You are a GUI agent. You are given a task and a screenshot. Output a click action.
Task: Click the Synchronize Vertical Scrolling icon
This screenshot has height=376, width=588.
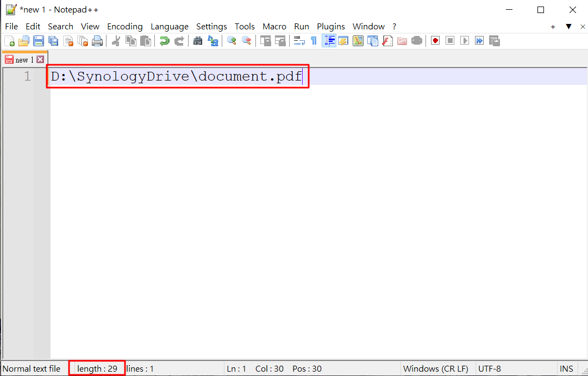[x=266, y=41]
